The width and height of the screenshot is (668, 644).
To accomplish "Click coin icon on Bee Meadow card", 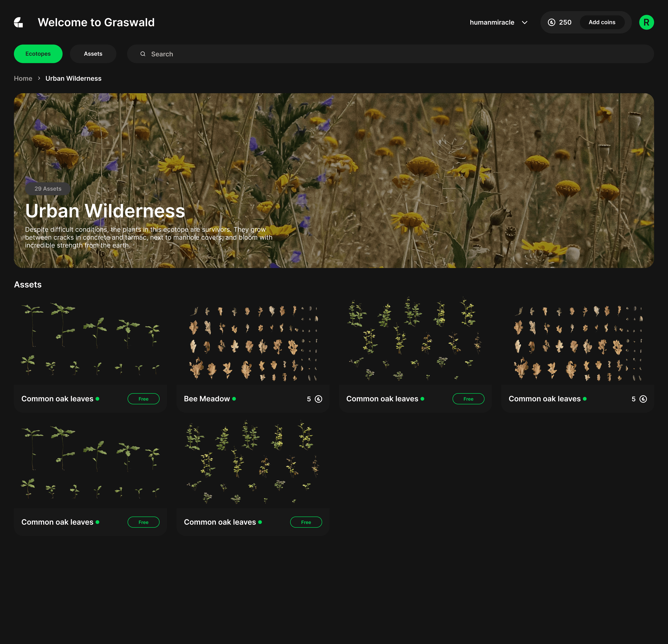I will point(318,399).
